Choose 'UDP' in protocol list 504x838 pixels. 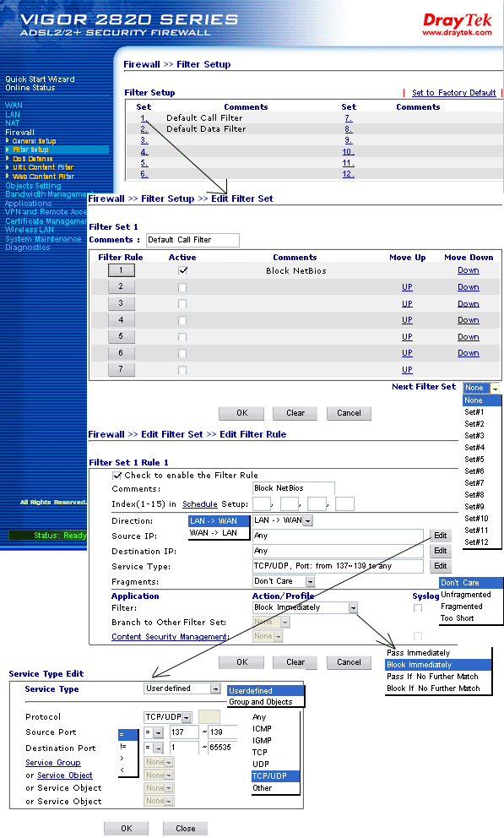tap(261, 764)
